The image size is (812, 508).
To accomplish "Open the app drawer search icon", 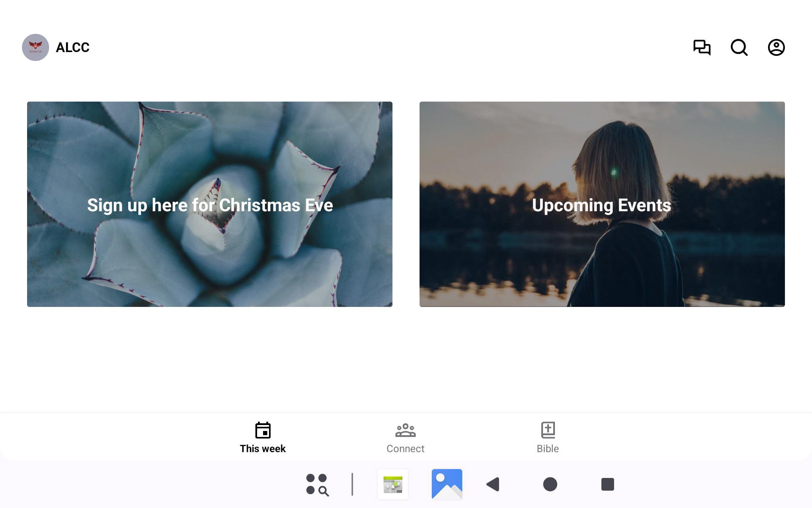I will coord(317,484).
